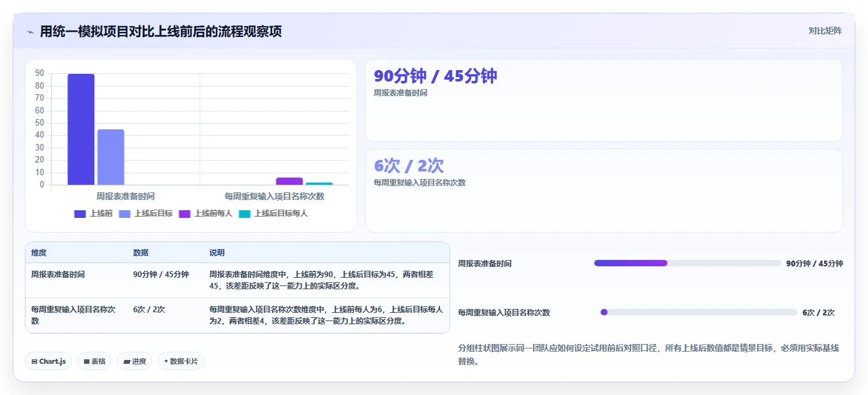Click the purple 上线前每人 bar
The width and height of the screenshot is (868, 395).
click(289, 182)
